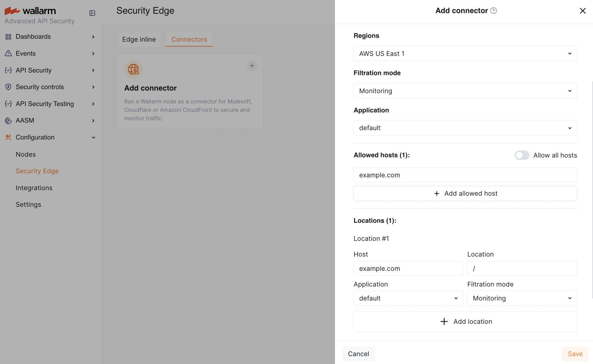Open the top Filtration mode dropdown
The width and height of the screenshot is (593, 364).
pos(465,91)
